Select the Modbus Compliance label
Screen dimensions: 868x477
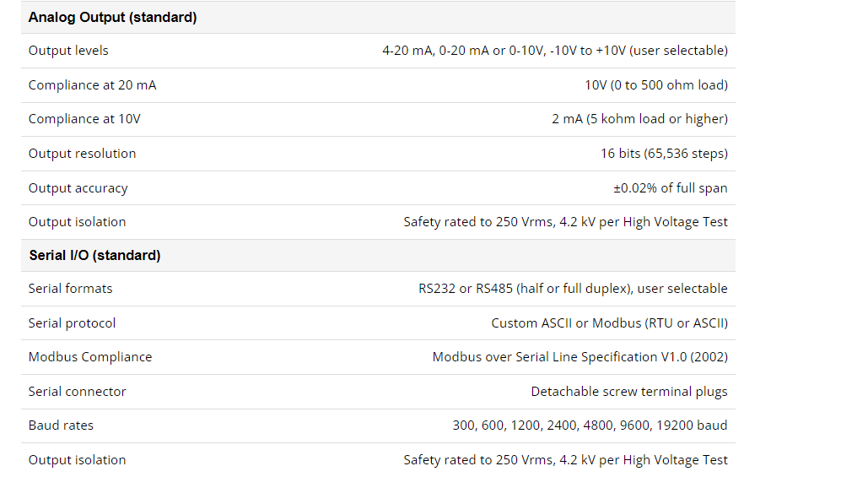tap(90, 357)
